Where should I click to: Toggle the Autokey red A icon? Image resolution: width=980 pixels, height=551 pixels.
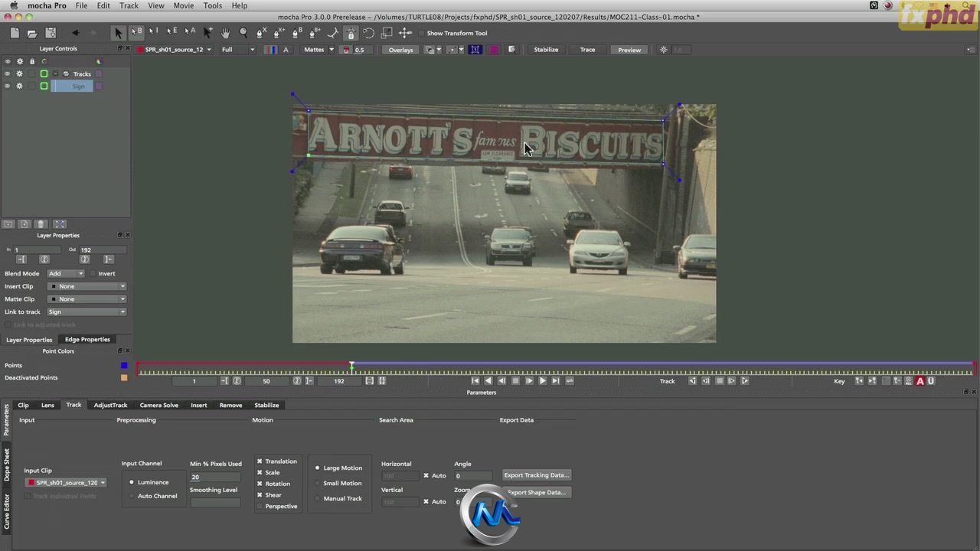[x=920, y=380]
